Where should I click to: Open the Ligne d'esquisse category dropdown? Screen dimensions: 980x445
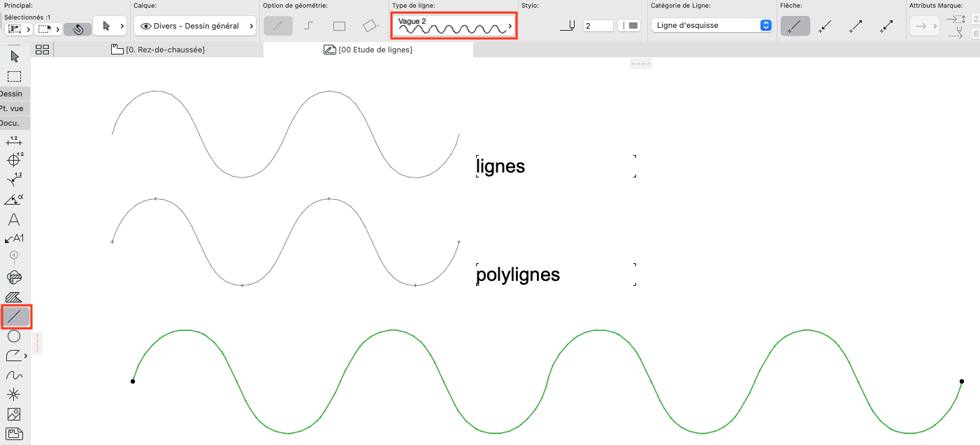click(711, 25)
